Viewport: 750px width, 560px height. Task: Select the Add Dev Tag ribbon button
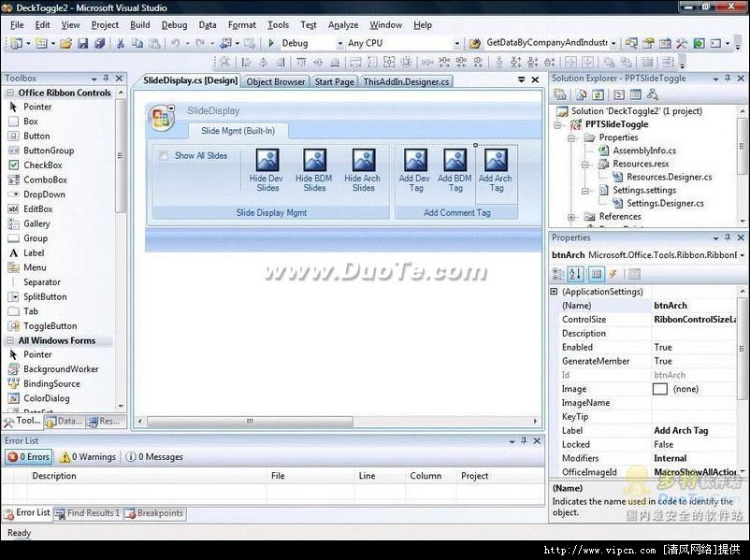coord(414,170)
